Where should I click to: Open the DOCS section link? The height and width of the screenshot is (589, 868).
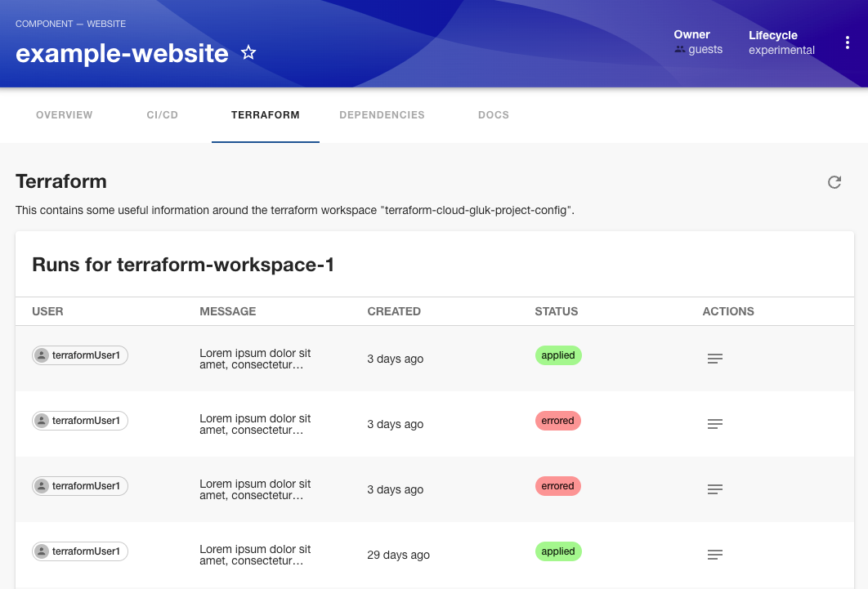494,115
